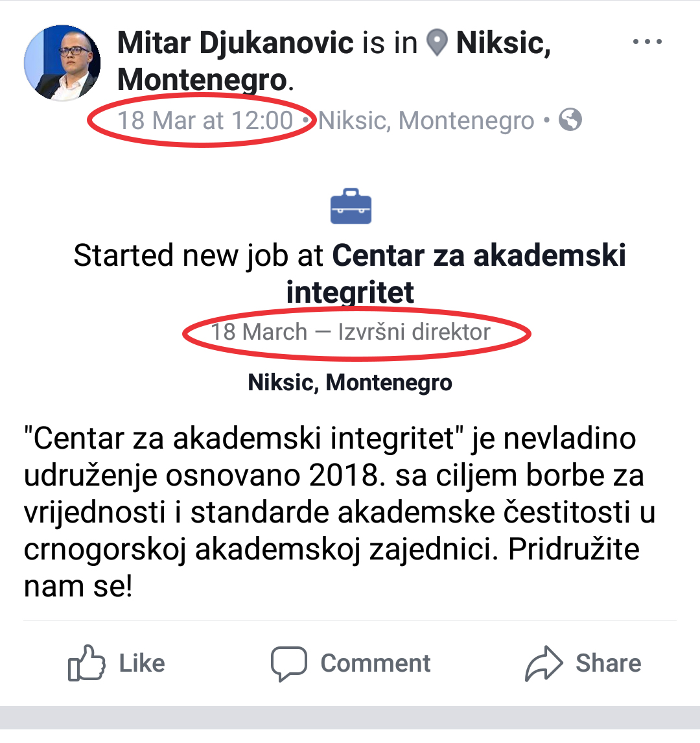Viewport: 700px width, 743px height.
Task: Click the 18 March — Izvršni direktor line
Action: coord(351,332)
